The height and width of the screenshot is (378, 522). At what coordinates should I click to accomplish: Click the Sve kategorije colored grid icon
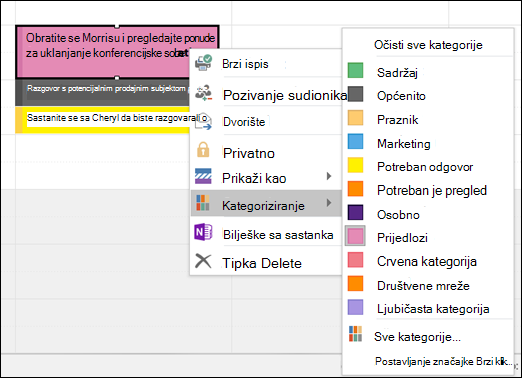(355, 334)
